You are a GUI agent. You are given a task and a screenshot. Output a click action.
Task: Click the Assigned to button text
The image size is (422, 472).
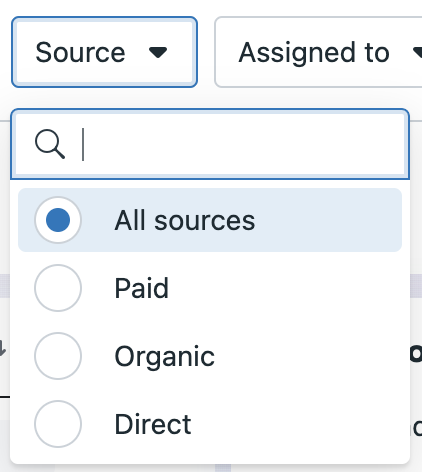click(x=314, y=53)
